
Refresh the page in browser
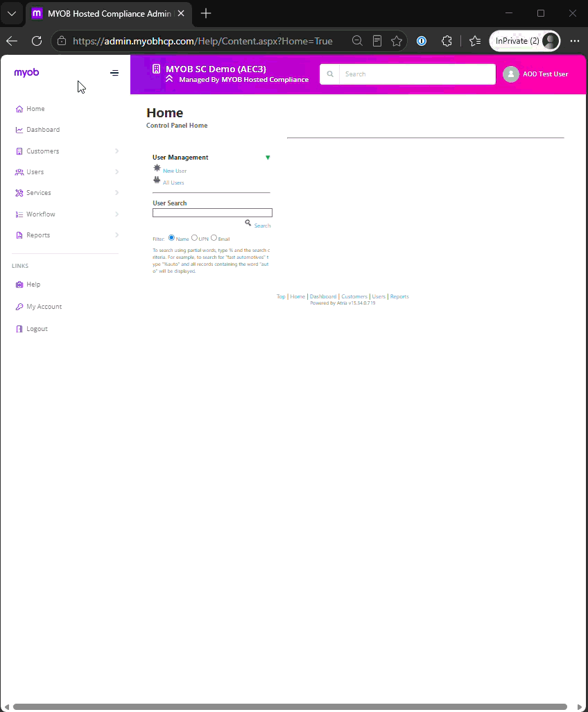click(x=37, y=41)
